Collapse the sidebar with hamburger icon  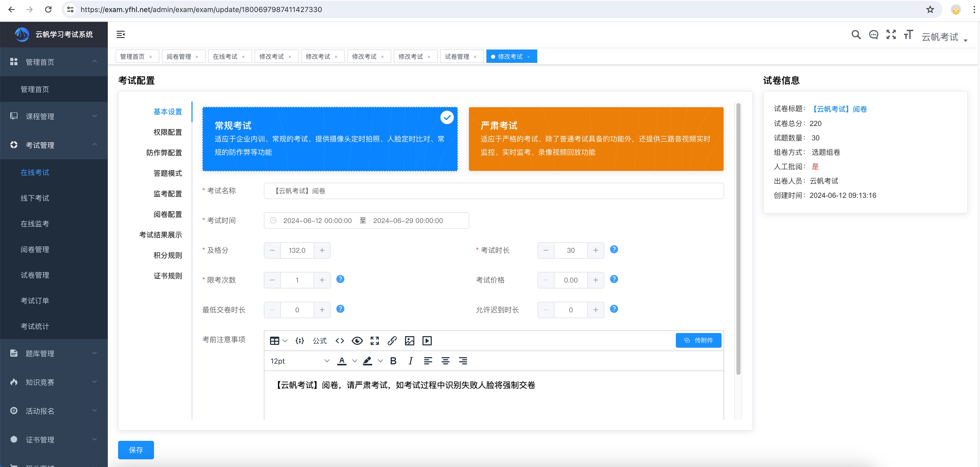click(121, 35)
